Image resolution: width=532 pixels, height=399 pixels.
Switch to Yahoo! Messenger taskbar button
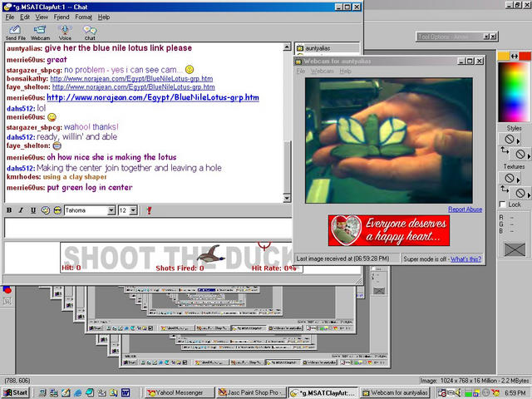[x=180, y=393]
